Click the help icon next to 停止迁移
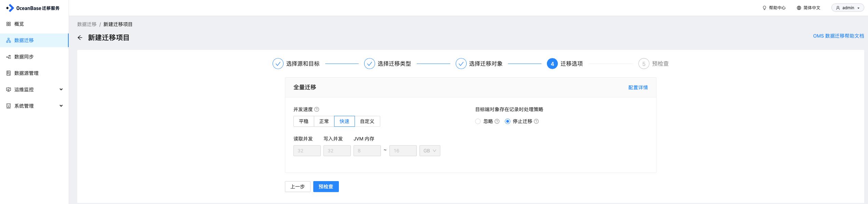The image size is (868, 204). click(x=536, y=121)
